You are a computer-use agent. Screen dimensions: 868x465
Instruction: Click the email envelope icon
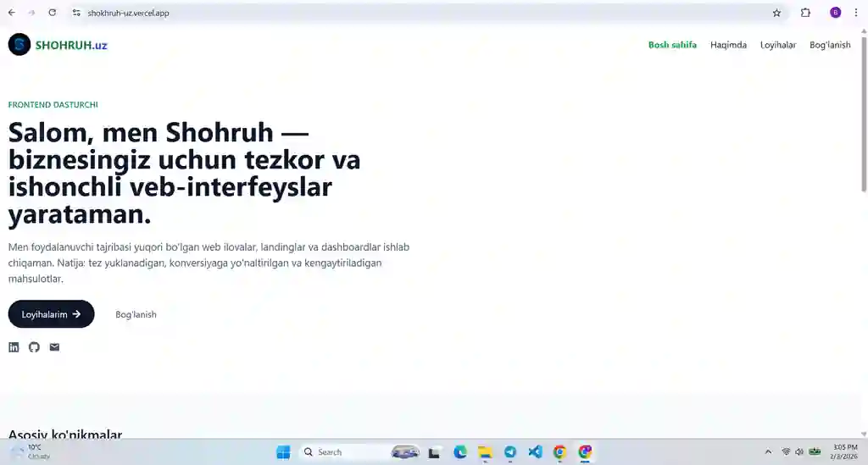click(x=54, y=347)
